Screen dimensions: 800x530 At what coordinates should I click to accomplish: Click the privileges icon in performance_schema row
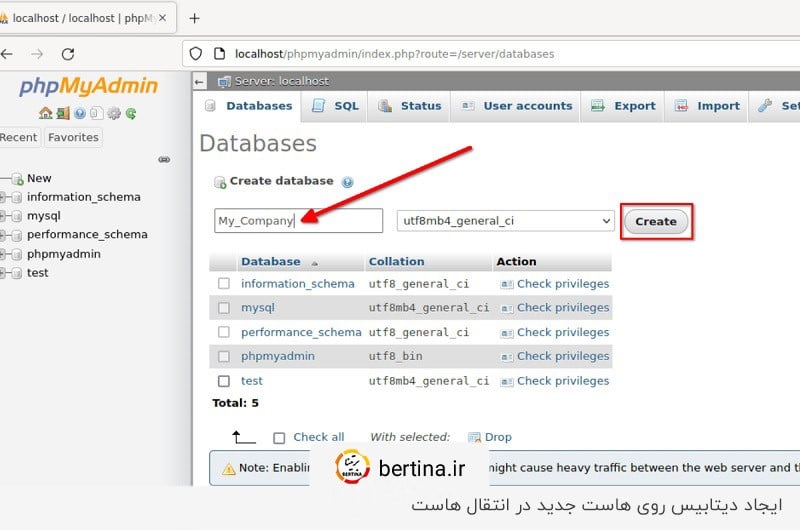click(507, 333)
